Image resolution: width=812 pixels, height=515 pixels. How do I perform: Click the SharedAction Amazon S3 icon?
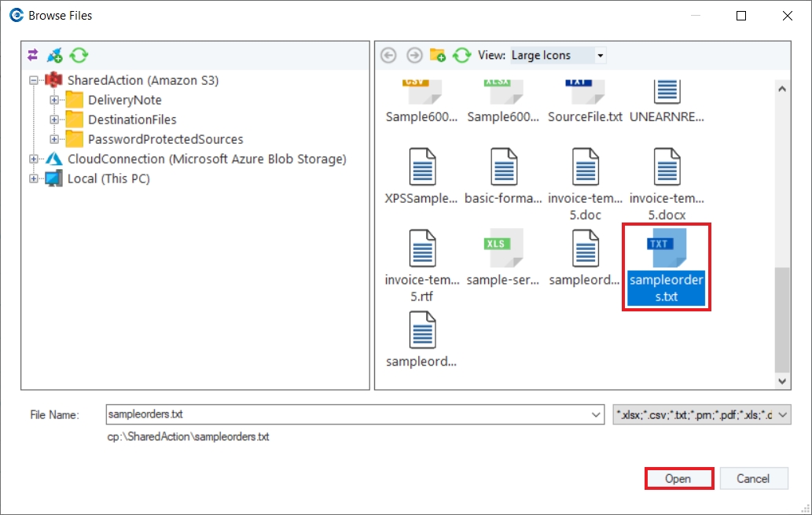(54, 80)
